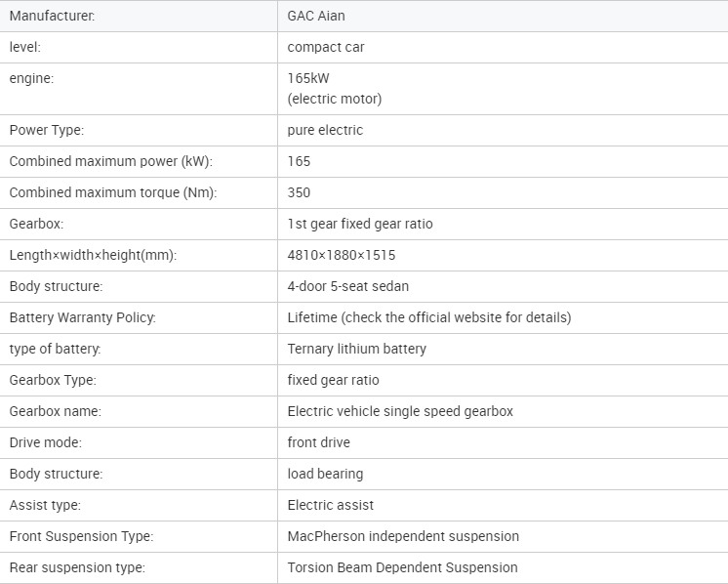Select 'Ternary lithium battery' value
Image resolution: width=728 pixels, height=584 pixels.
tap(357, 349)
